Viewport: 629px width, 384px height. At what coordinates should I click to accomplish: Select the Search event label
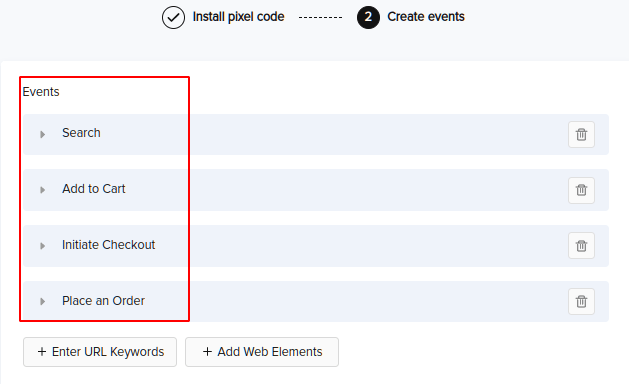coord(81,133)
